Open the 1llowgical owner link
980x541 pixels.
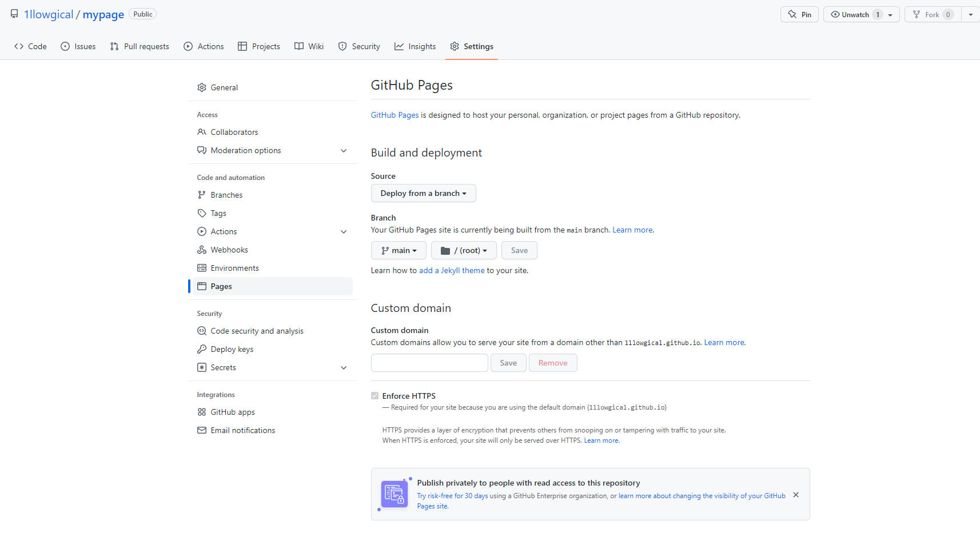(x=49, y=14)
